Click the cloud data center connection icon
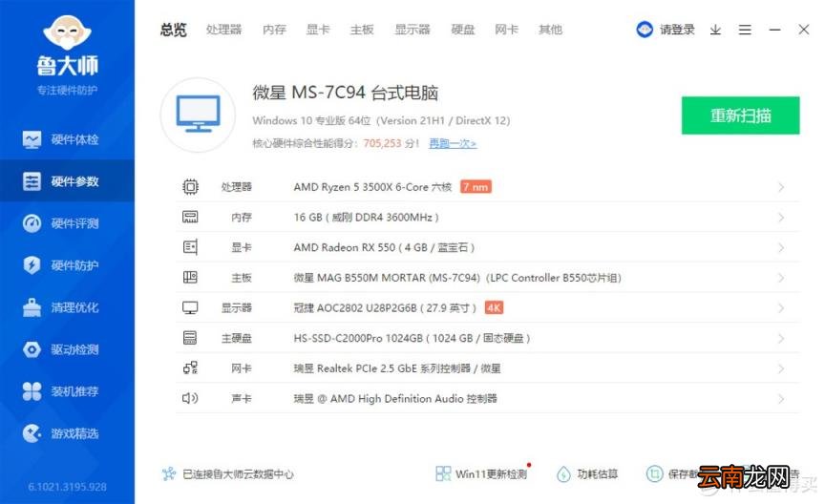 point(168,474)
